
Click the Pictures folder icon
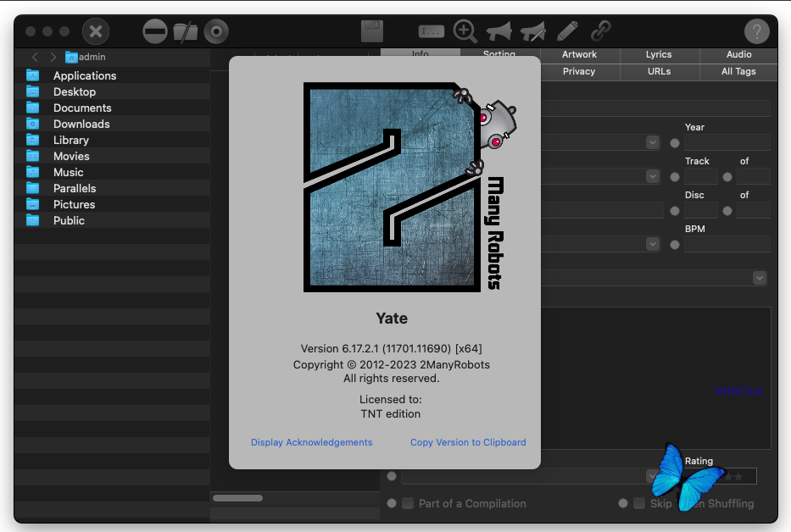click(x=33, y=204)
